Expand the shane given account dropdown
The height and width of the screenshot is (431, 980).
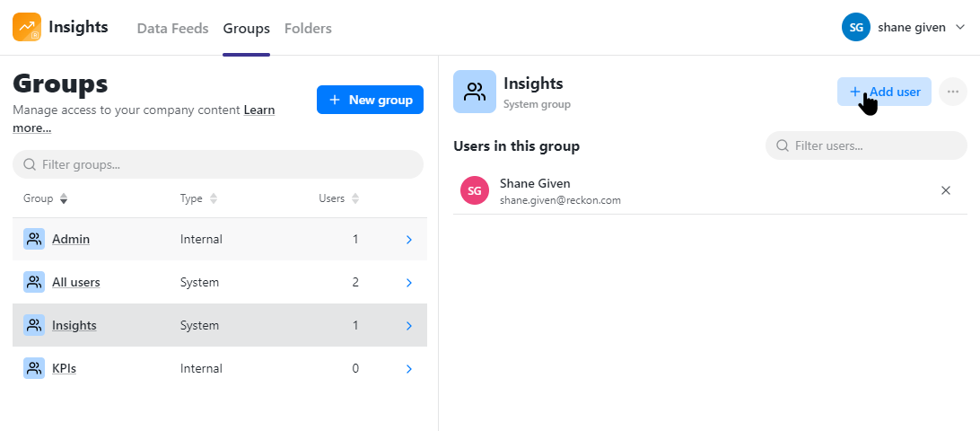[960, 28]
